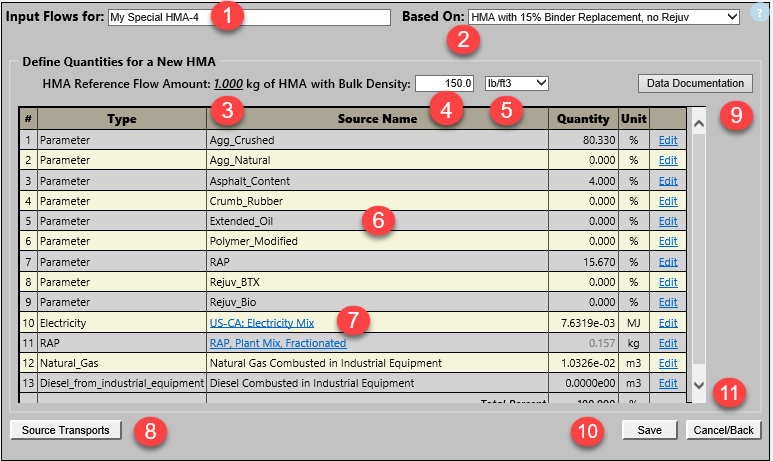Click Edit for the Natural_Gas row
Image resolution: width=773 pixels, height=461 pixels.
click(667, 363)
